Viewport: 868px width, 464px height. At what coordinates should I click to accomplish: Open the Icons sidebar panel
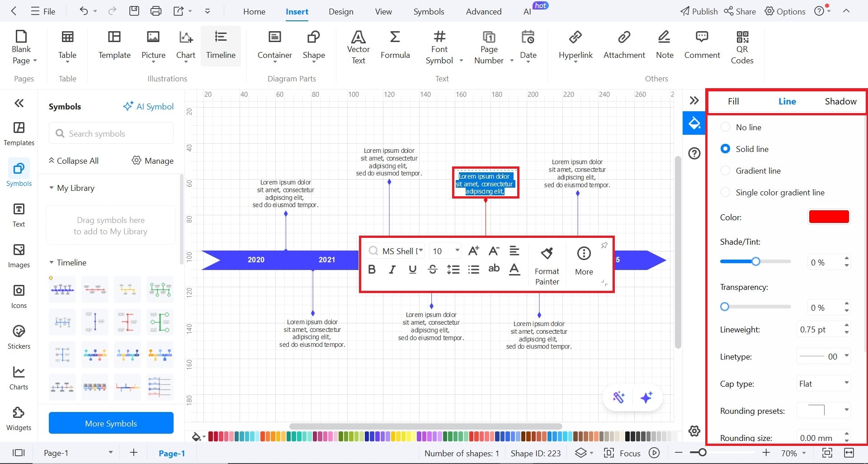coord(19,297)
